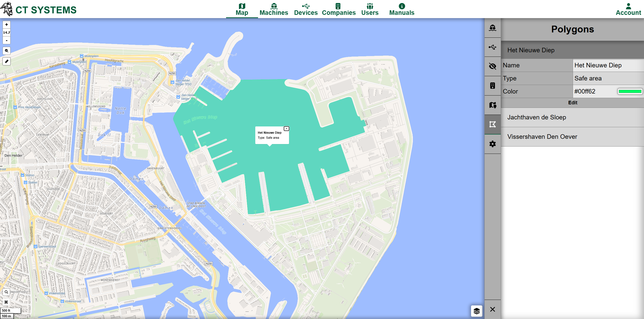Toggle the hidden-eye visibility icon
Viewport: 644px width, 319px height.
[493, 66]
